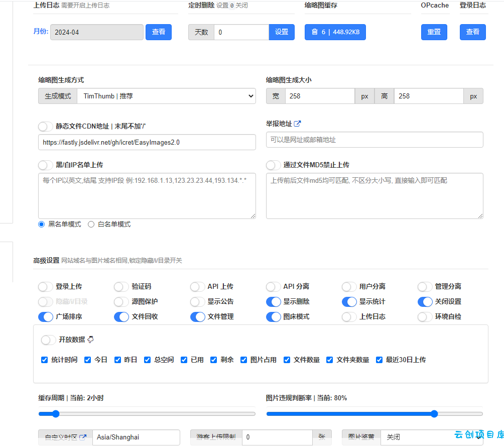Disable file recycle switch
The width and height of the screenshot is (504, 447).
tap(121, 317)
